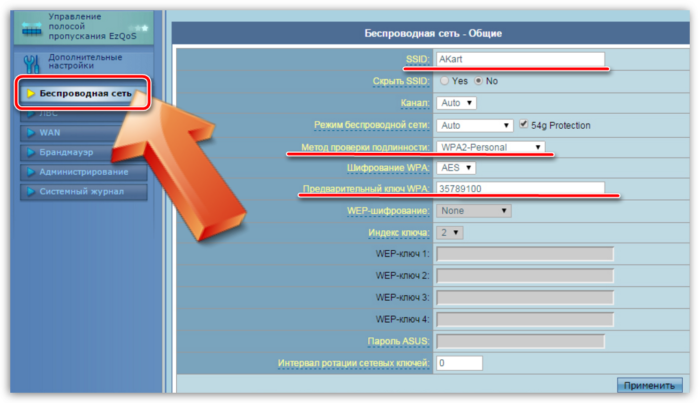Click the SSID help label link
This screenshot has width=700, height=403.
click(x=417, y=59)
